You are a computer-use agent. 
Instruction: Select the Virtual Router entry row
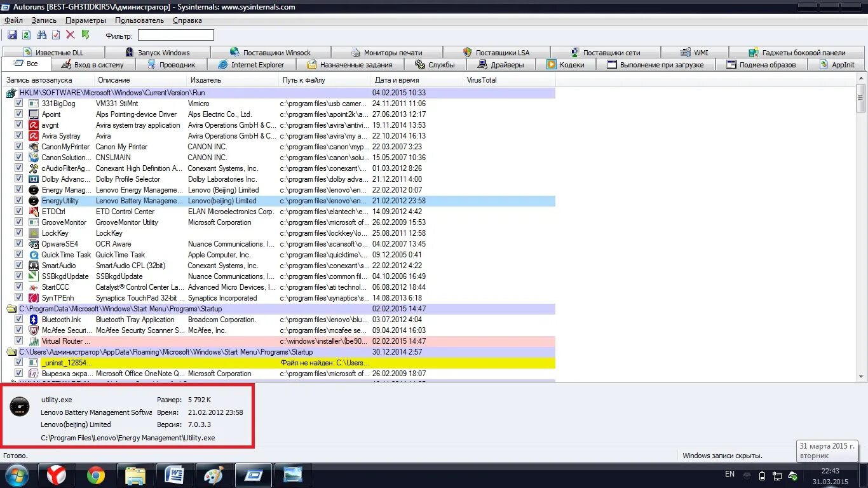coord(280,341)
